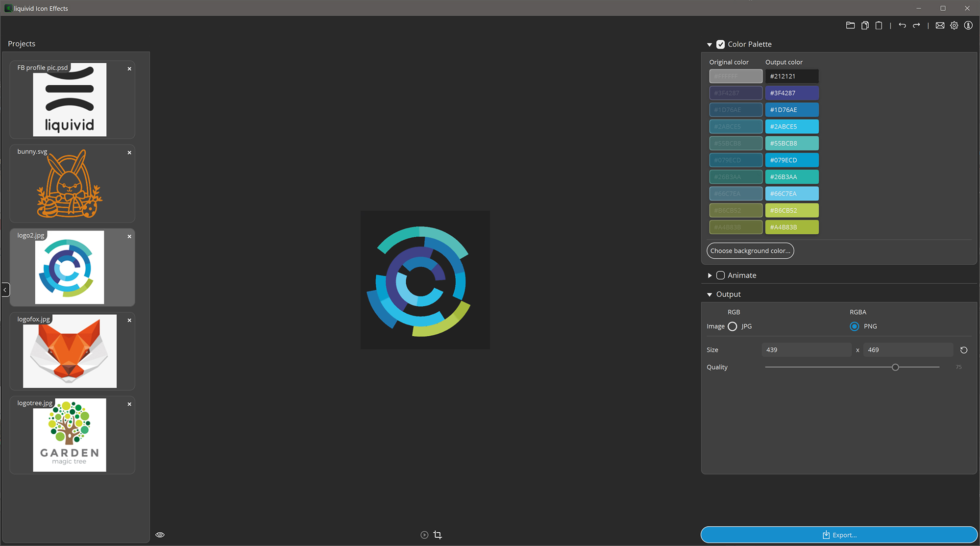Enable the Animate checkbox
The width and height of the screenshot is (980, 546).
[x=720, y=275]
